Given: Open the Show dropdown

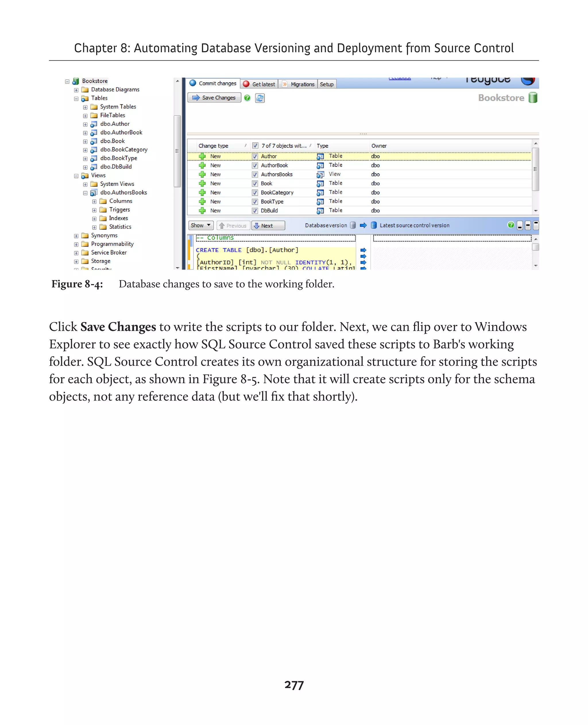Looking at the screenshot, I should point(201,226).
